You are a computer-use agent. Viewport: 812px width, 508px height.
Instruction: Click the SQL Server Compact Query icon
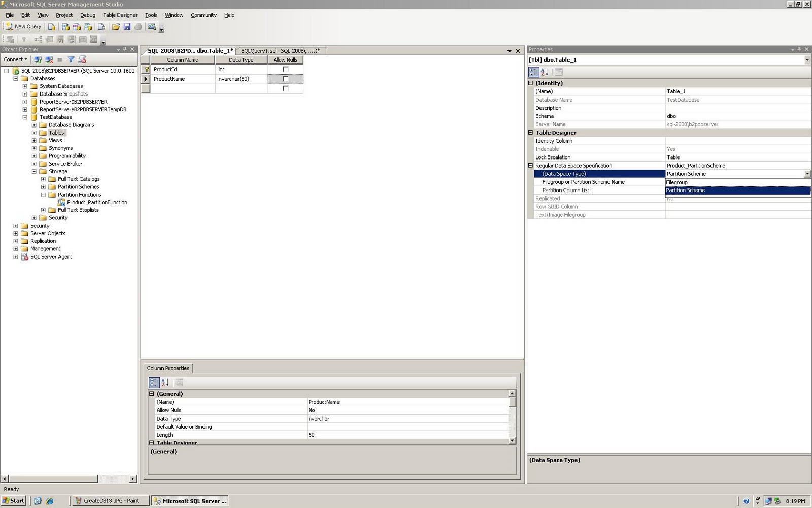click(x=101, y=27)
